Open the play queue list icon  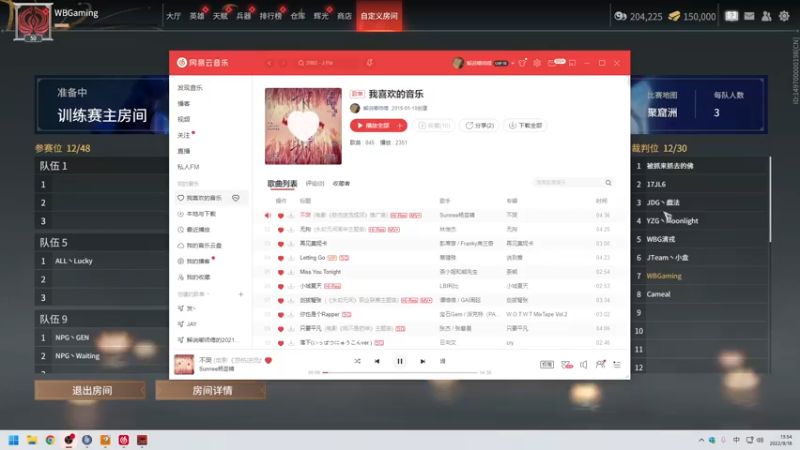[617, 364]
